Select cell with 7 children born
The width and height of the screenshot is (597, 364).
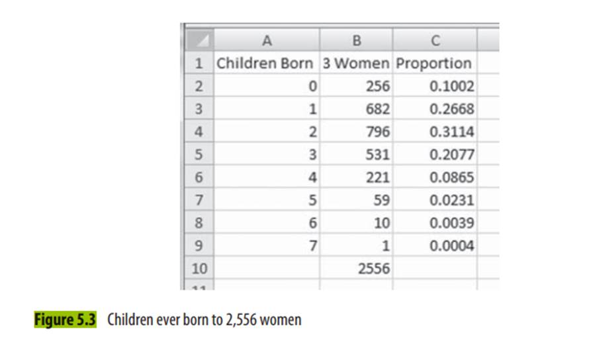coord(267,246)
